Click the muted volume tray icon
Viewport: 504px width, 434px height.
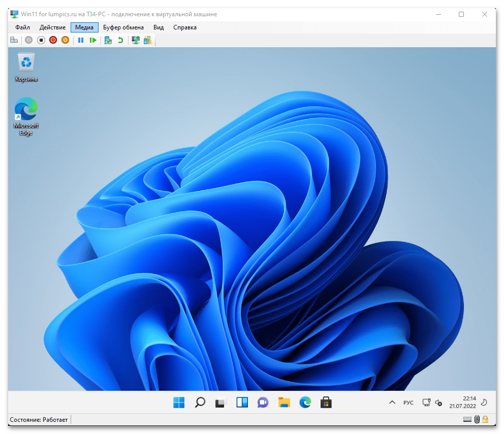[x=438, y=403]
